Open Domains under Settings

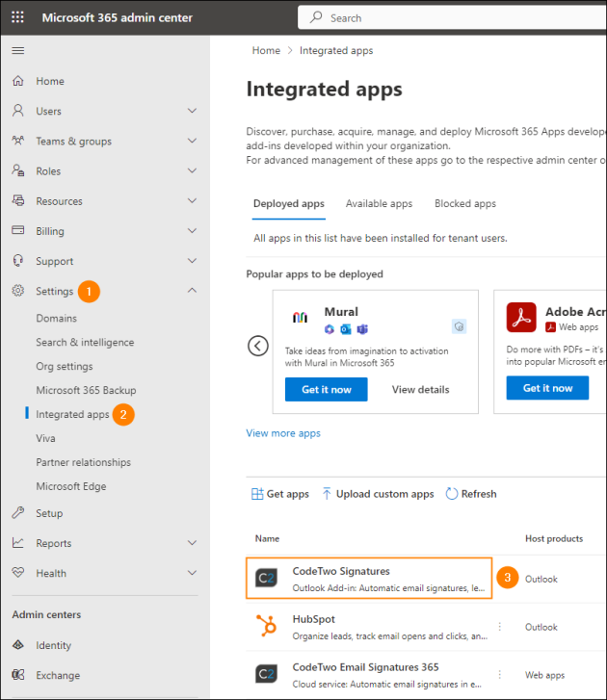(x=56, y=319)
